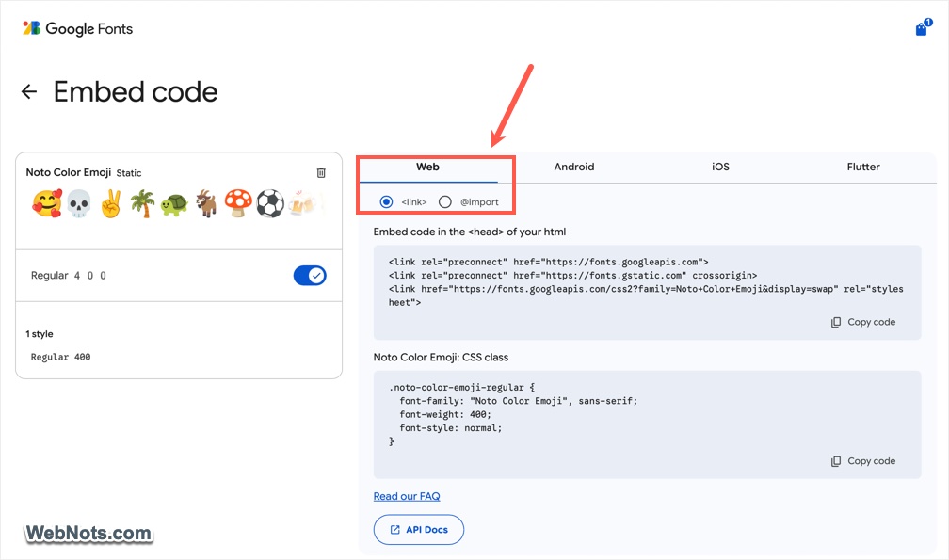
Task: Click 'Embed code in the <head> of your html'
Action: 470,232
